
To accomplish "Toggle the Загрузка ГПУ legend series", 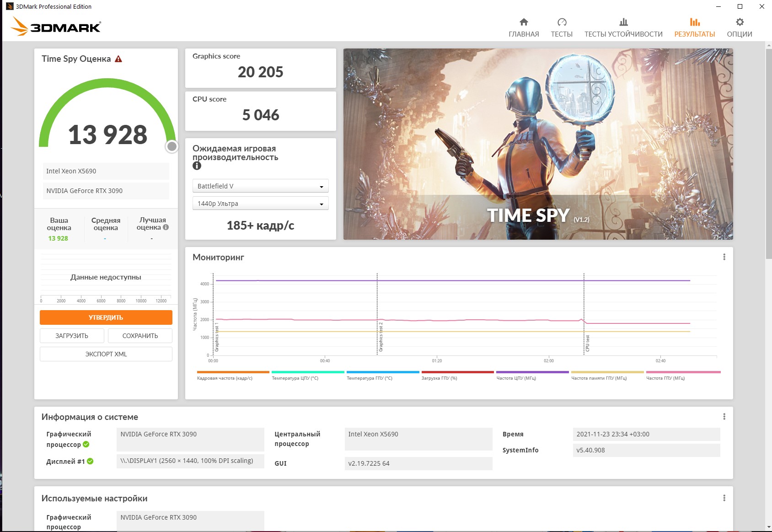I will tap(457, 376).
